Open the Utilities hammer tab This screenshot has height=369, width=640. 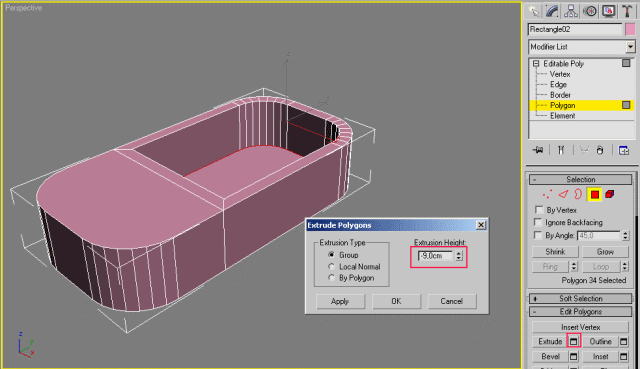coord(627,11)
